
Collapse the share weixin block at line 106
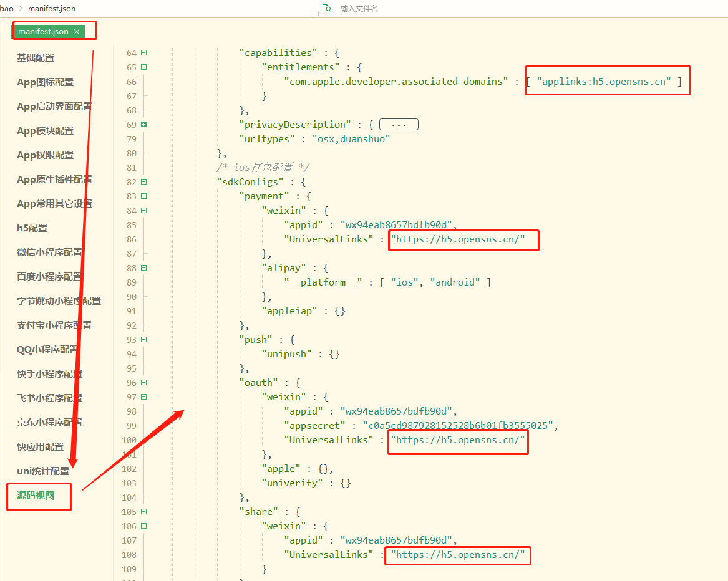[144, 526]
